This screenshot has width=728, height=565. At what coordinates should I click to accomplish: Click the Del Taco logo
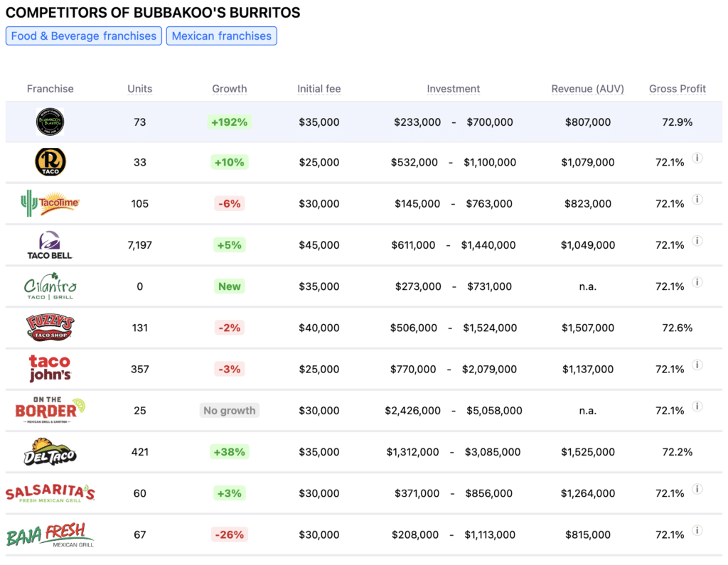pos(50,451)
